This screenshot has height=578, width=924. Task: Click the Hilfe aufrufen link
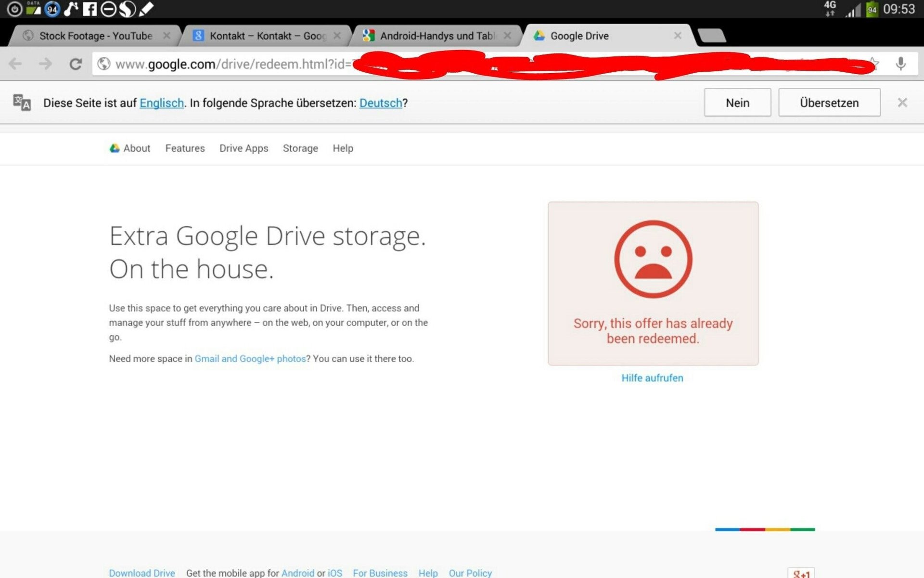(x=652, y=378)
